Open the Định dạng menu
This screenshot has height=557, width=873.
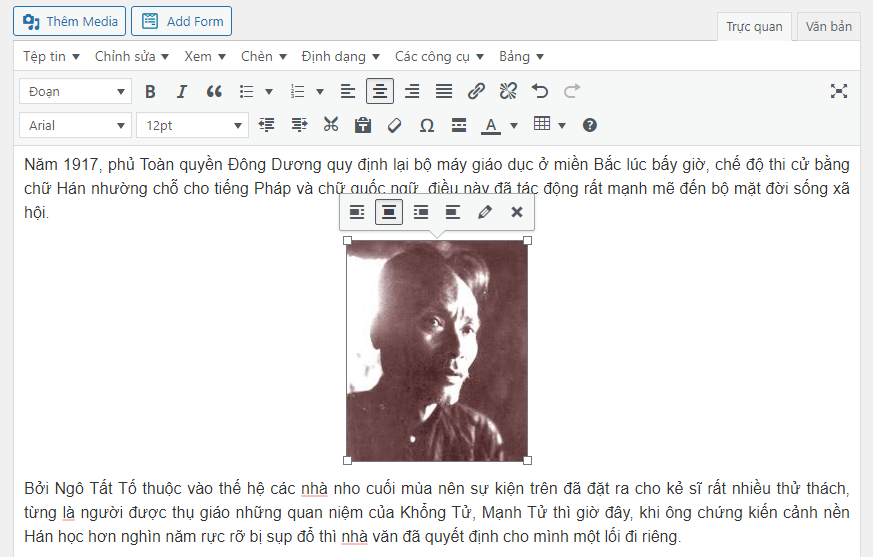click(340, 56)
